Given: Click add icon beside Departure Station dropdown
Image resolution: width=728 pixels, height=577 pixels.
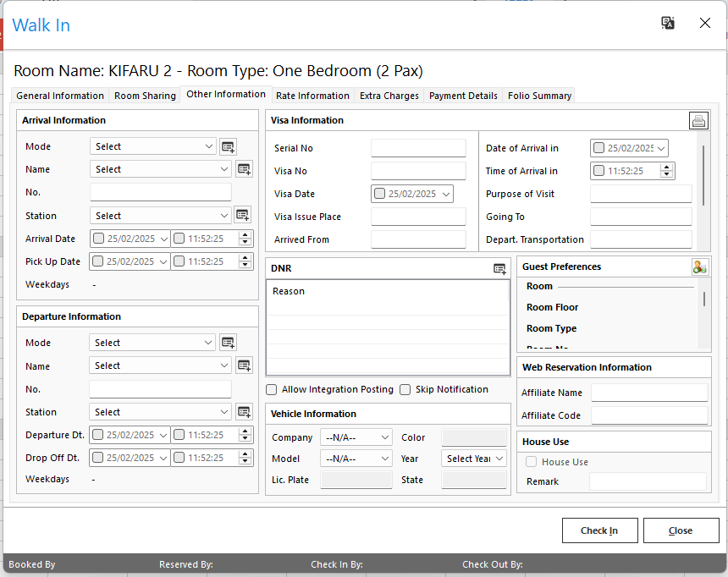Looking at the screenshot, I should coord(244,412).
